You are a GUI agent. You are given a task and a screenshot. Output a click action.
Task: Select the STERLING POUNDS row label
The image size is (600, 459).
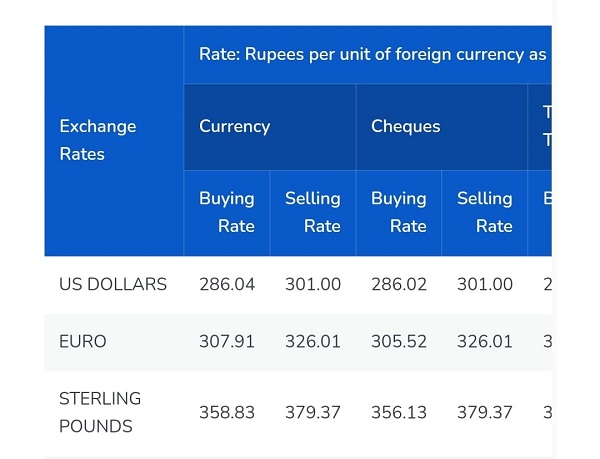click(100, 412)
